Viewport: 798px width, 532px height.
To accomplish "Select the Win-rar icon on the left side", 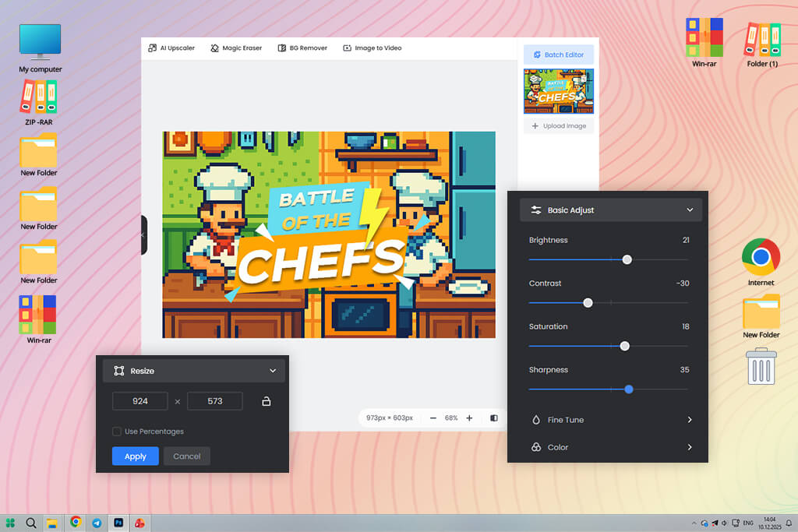I will coord(38,319).
